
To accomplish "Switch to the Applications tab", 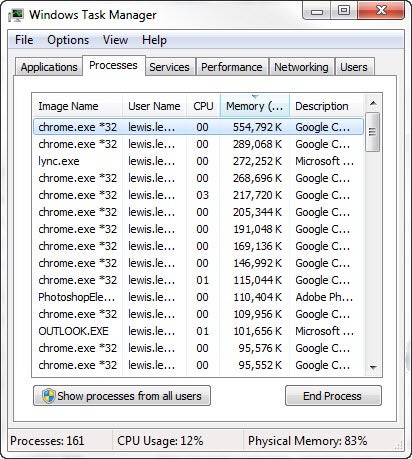I will [x=49, y=67].
